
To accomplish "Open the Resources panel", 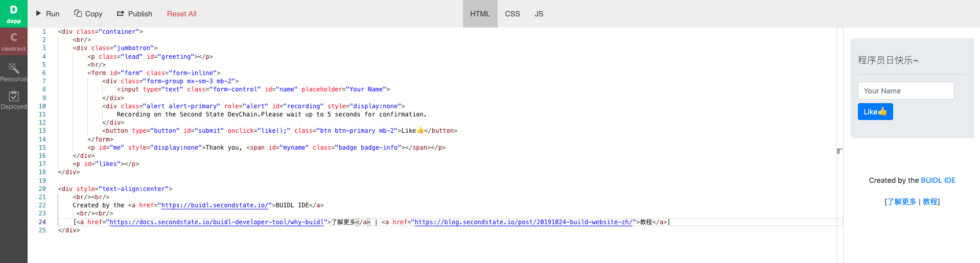I will (14, 72).
